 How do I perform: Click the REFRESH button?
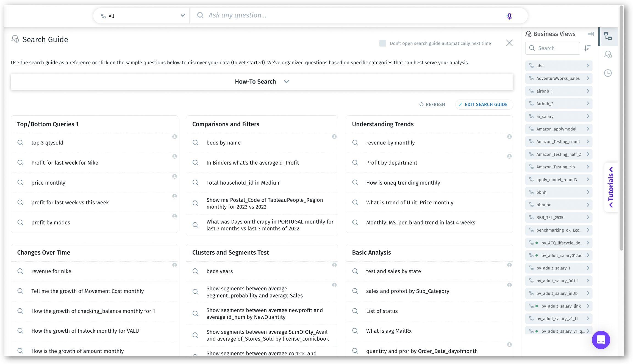(x=432, y=104)
